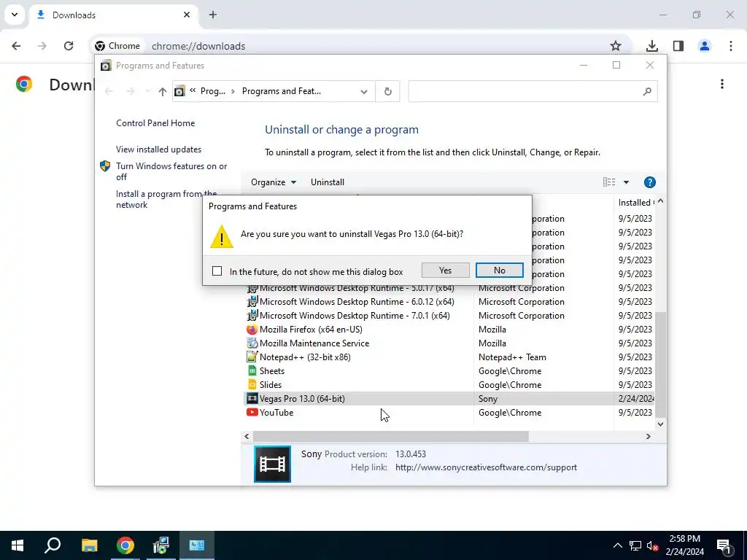The image size is (747, 560).
Task: Open File Explorer from the taskbar
Action: pos(89,545)
